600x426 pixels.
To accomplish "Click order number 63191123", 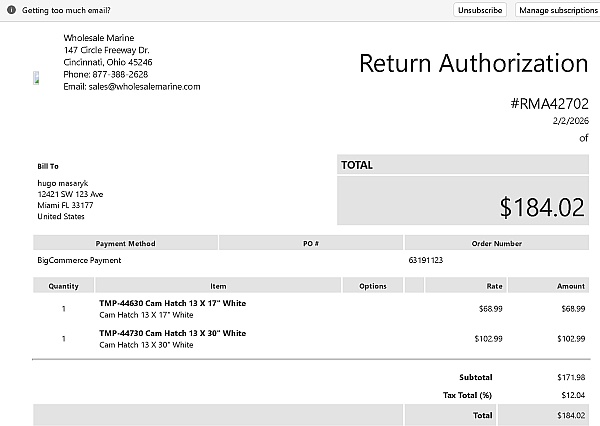I will coord(426,260).
